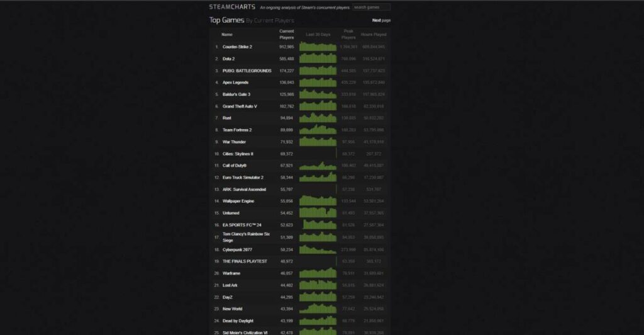Focus the search games input field

point(371,7)
